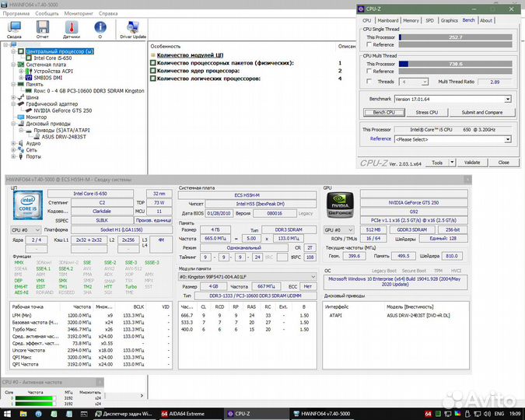
Task: Open the Мониторинг menu
Action: click(79, 13)
